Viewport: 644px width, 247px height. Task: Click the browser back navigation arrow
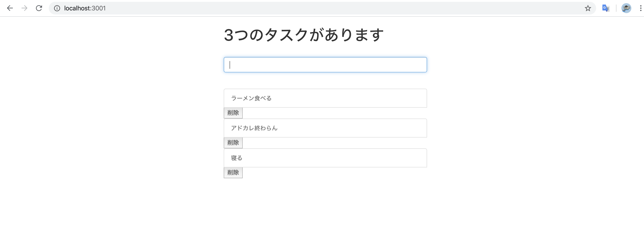(10, 8)
